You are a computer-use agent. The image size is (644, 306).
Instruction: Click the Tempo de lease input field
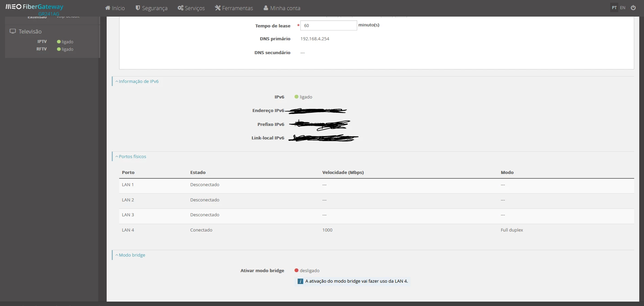[x=328, y=25]
